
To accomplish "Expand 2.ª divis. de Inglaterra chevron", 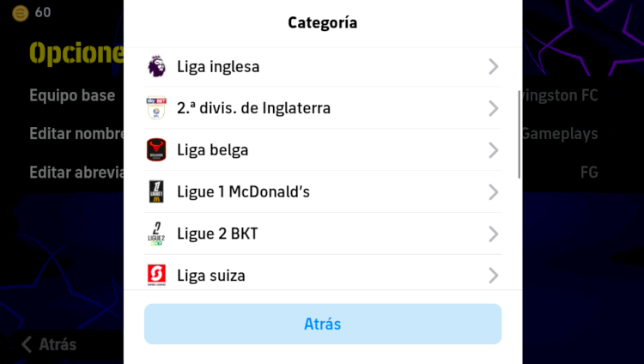I will click(493, 108).
